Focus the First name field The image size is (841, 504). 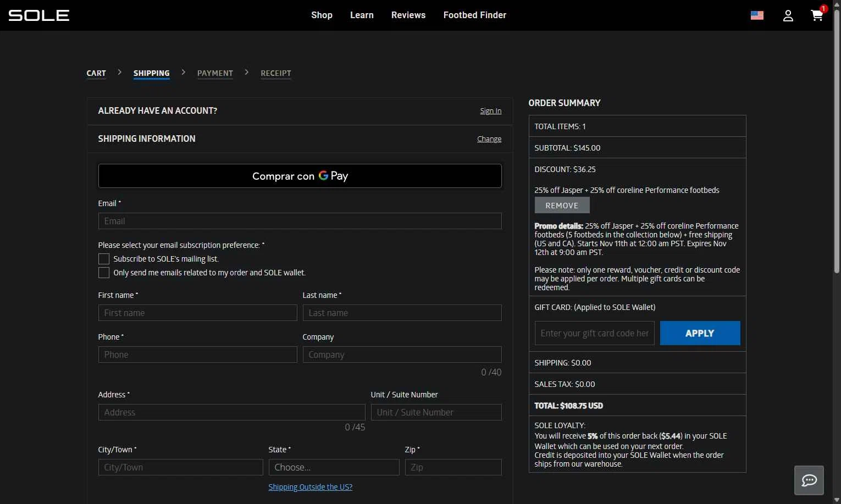pos(198,313)
